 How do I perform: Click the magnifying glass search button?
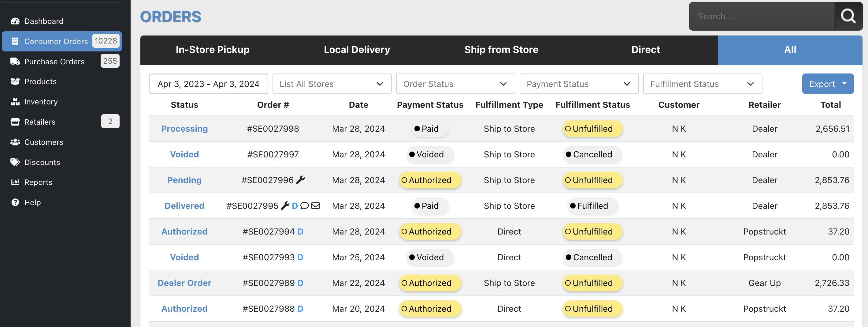click(x=848, y=16)
